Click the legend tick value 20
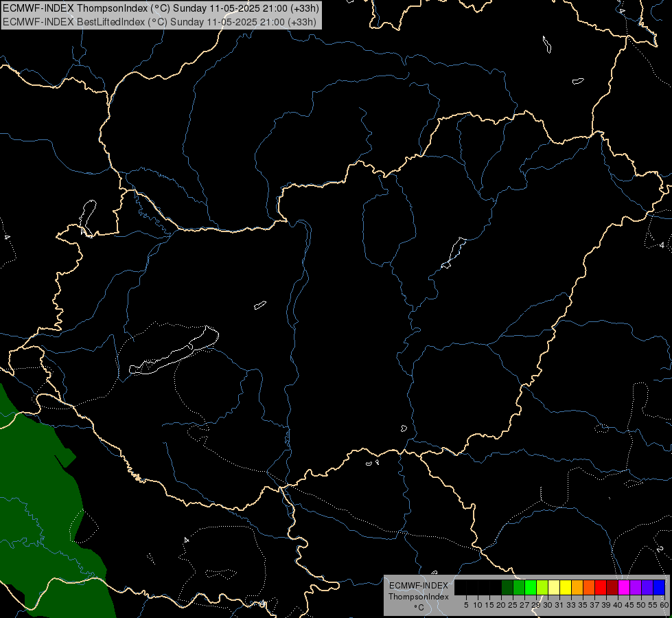Screen dimensions: 672x618 click(501, 605)
